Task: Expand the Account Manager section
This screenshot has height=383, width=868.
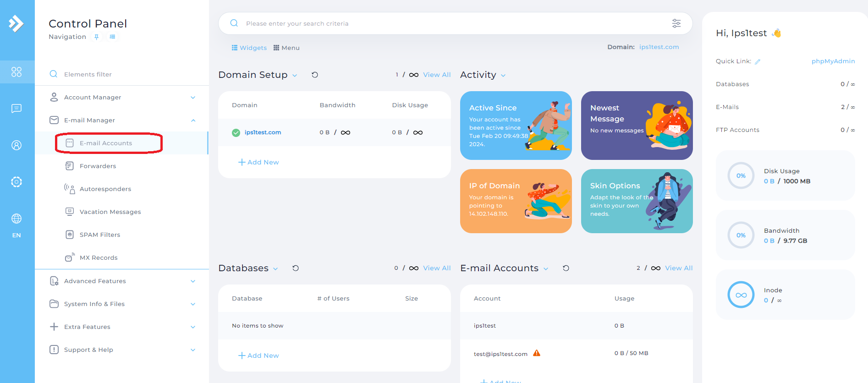Action: (193, 98)
